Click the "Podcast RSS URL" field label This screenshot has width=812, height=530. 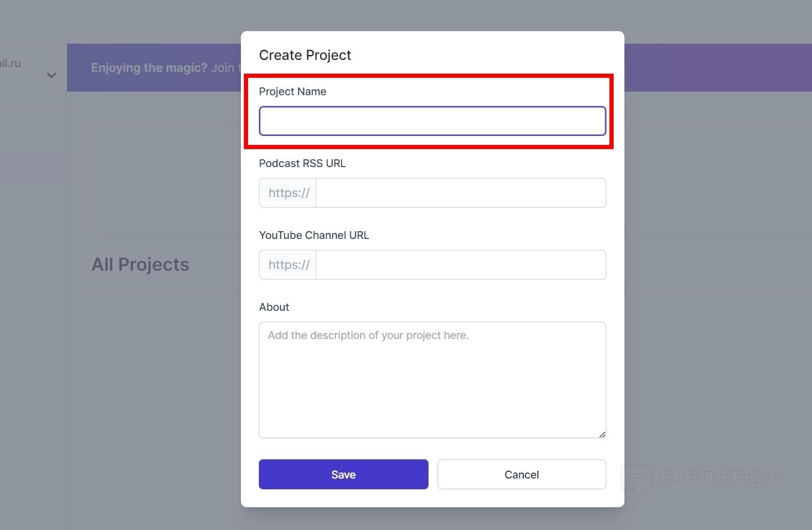click(302, 163)
